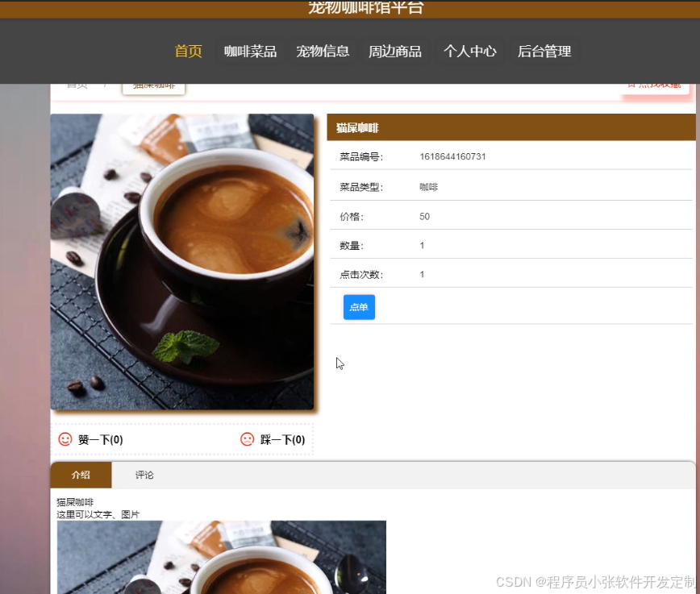Open the 首页 menu item
Screen dimensions: 700x594
188,51
